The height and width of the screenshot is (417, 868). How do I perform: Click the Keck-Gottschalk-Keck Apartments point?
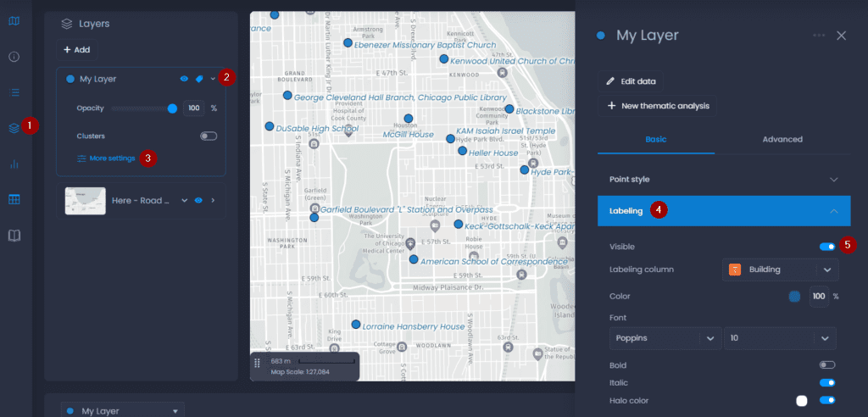click(x=459, y=225)
